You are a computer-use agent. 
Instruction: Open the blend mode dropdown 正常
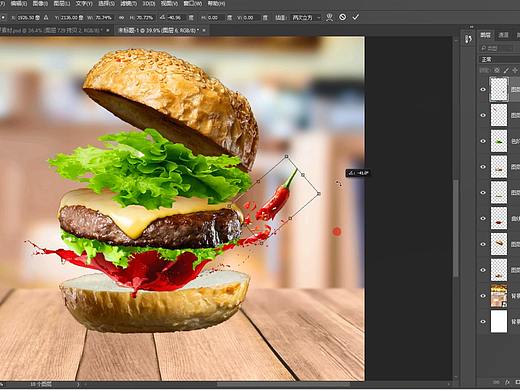tap(499, 59)
